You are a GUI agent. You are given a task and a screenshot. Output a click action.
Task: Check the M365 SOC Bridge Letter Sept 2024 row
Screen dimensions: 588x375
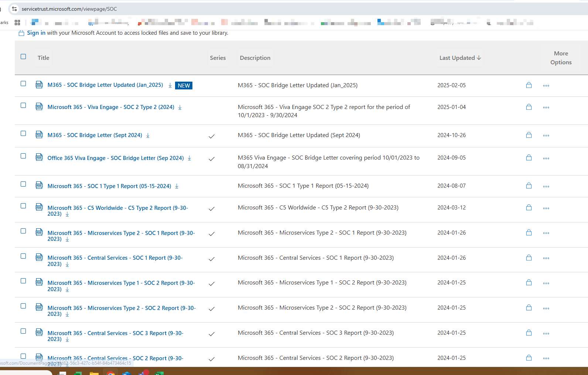click(23, 133)
